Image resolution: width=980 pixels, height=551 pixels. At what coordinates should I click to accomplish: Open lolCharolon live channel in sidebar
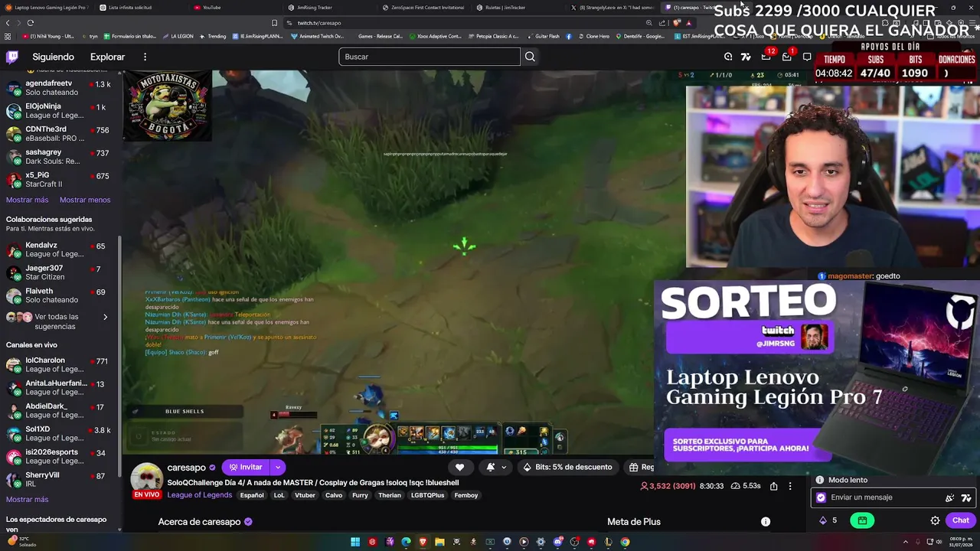[x=60, y=365]
